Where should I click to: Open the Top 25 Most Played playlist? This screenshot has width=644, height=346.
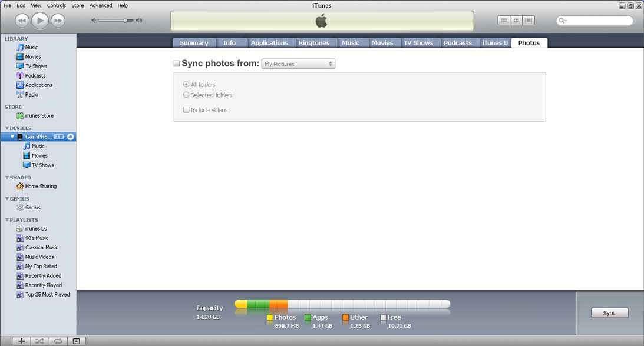(47, 294)
